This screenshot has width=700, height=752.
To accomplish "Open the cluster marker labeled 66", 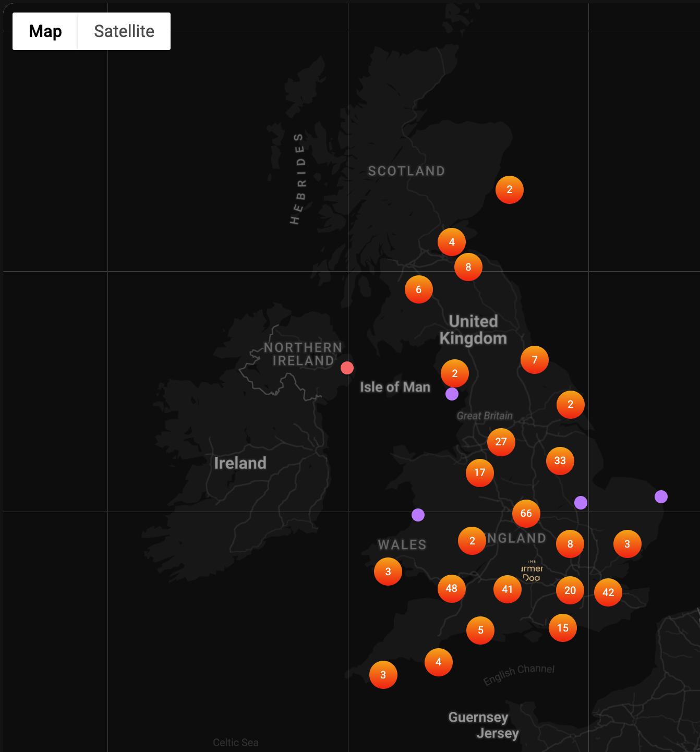I will coord(526,514).
